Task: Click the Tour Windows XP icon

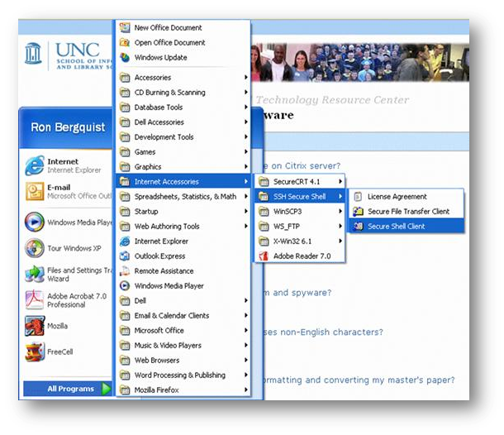Action: [x=35, y=247]
